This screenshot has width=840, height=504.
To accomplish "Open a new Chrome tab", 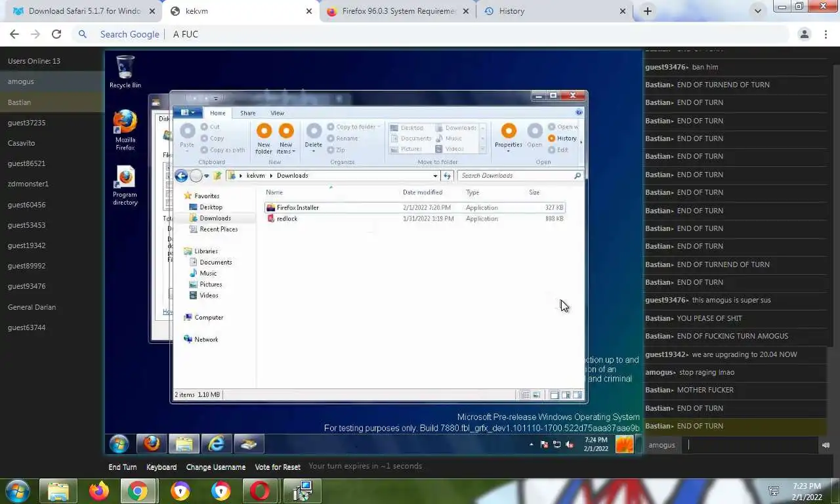I will 648,11.
